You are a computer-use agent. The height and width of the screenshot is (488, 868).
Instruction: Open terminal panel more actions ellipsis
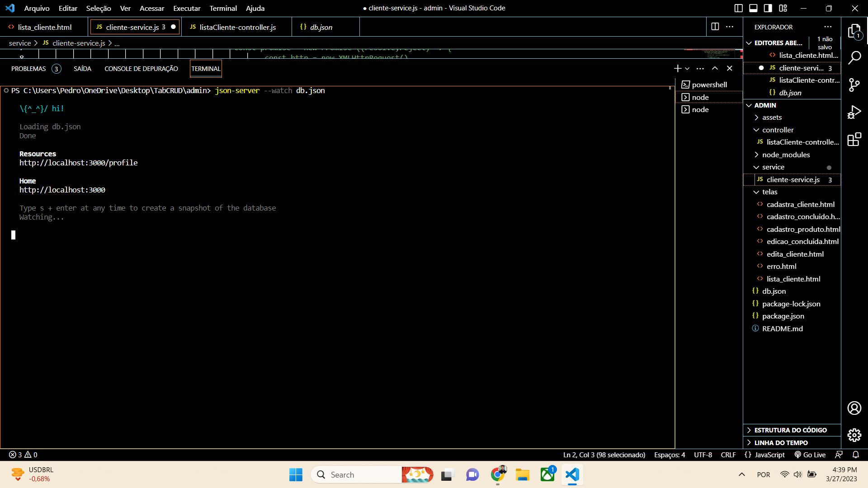coord(700,68)
